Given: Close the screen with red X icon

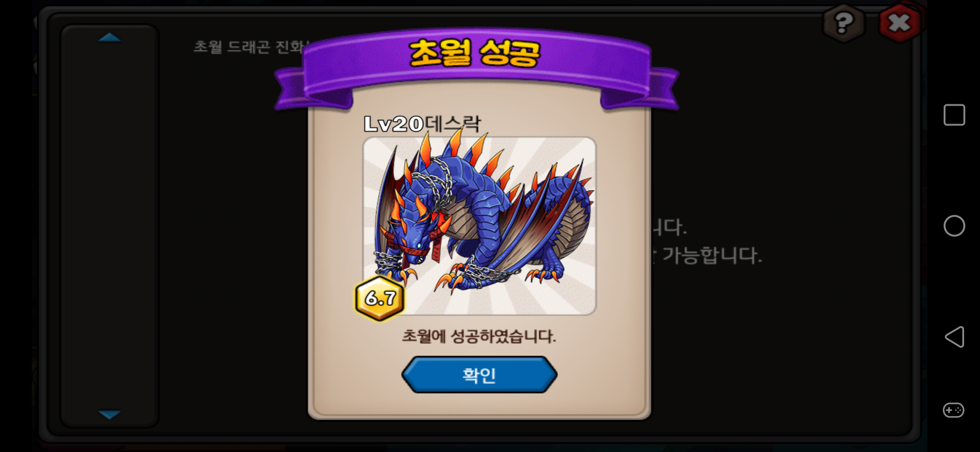Looking at the screenshot, I should tap(899, 23).
